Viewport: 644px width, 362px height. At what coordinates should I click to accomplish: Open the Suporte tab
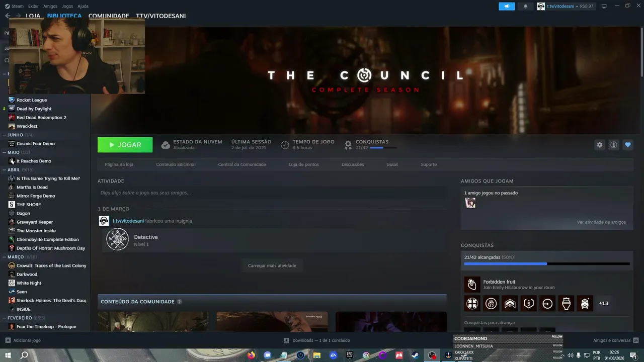429,164
